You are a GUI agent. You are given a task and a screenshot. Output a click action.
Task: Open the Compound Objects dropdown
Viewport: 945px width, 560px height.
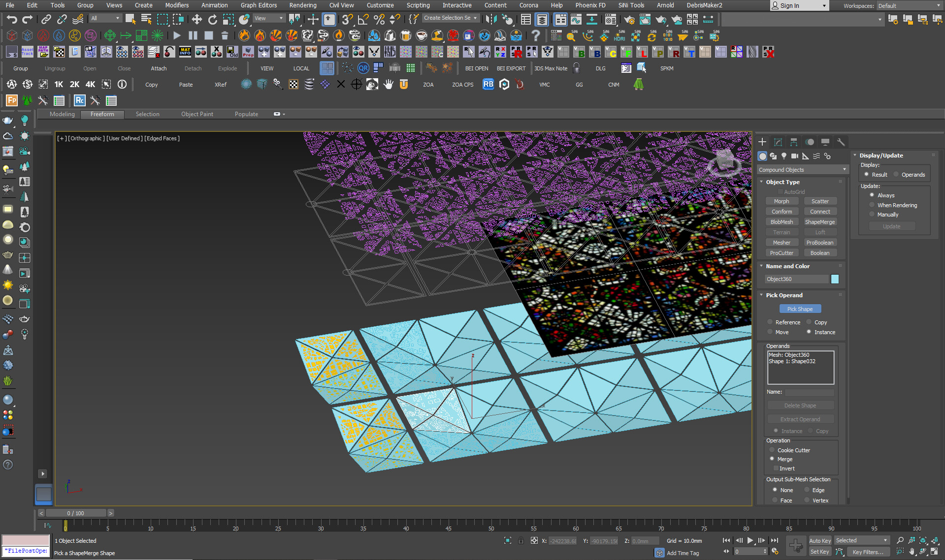pos(802,170)
